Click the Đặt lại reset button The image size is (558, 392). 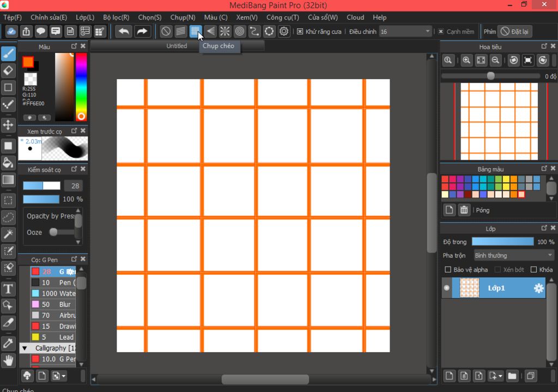[x=514, y=31]
